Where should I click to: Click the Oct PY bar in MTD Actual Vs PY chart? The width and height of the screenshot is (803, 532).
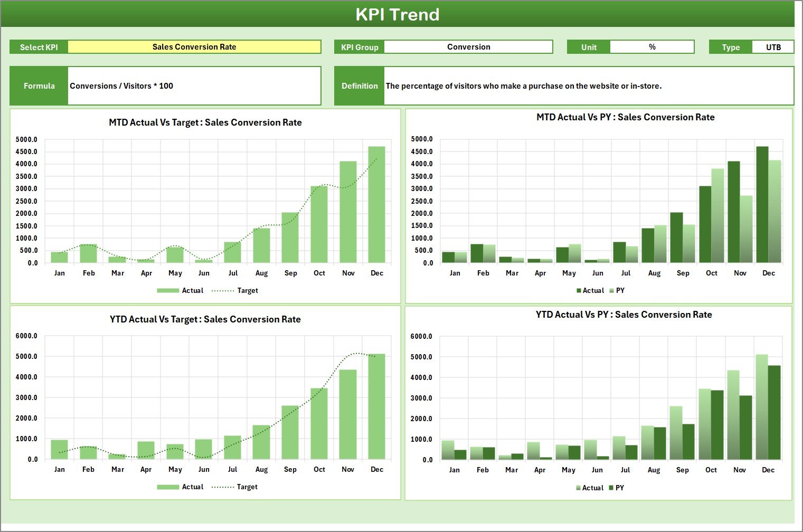point(717,216)
